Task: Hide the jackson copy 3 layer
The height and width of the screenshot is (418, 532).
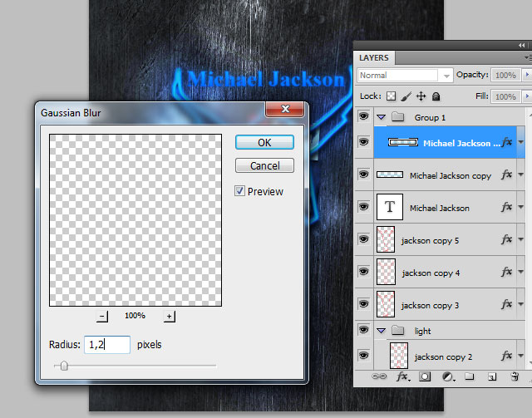Action: coord(363,303)
